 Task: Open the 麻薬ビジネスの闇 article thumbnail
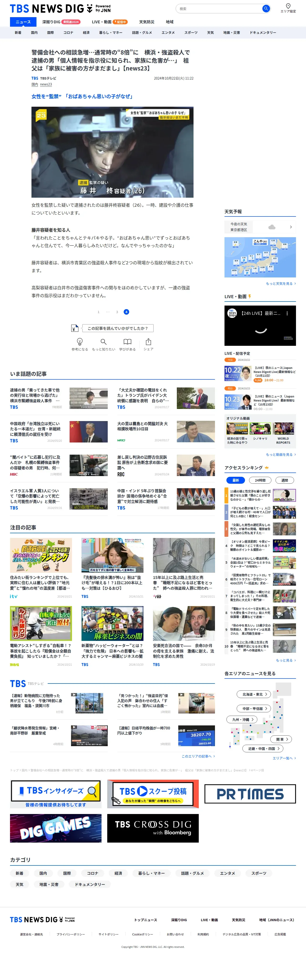click(112, 623)
